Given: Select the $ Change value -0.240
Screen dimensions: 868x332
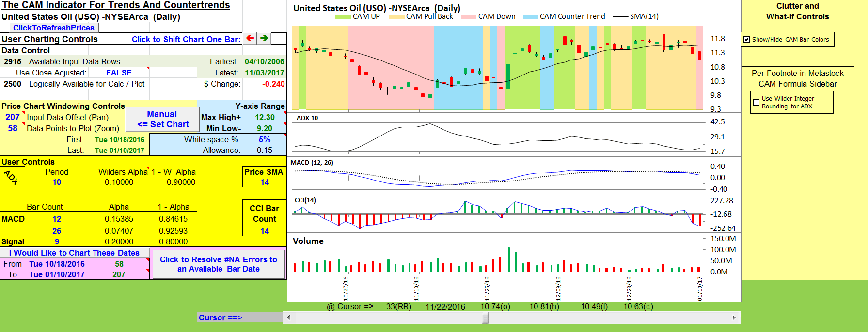Looking at the screenshot, I should pos(273,84).
